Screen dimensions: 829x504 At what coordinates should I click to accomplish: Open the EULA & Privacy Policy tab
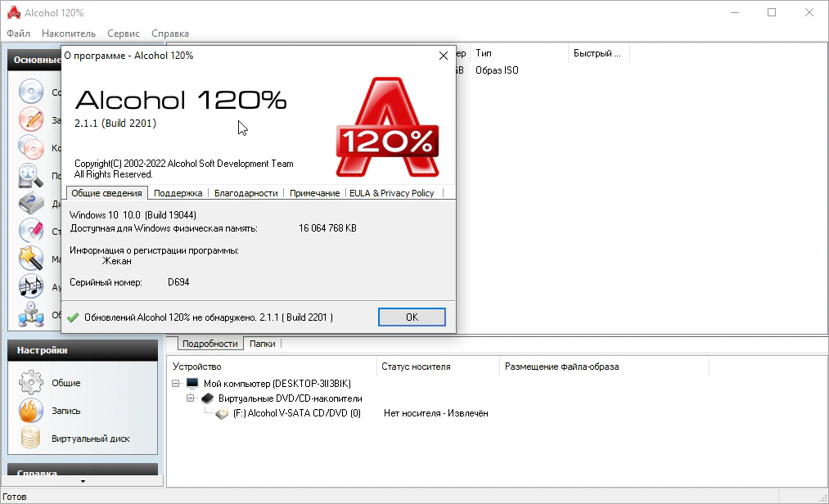[391, 193]
